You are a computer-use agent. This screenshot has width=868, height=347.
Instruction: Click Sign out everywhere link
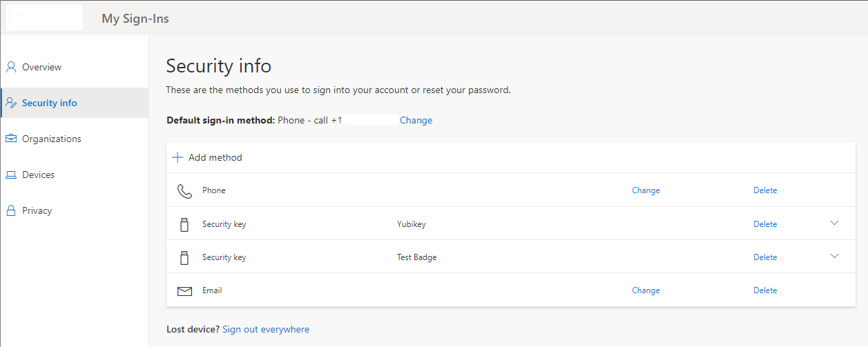tap(266, 329)
